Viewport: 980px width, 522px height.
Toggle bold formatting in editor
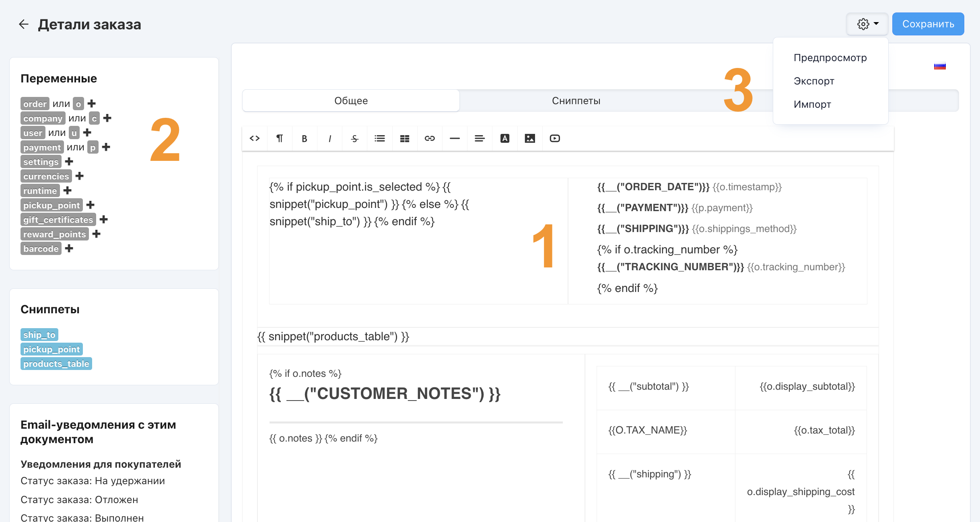tap(305, 138)
